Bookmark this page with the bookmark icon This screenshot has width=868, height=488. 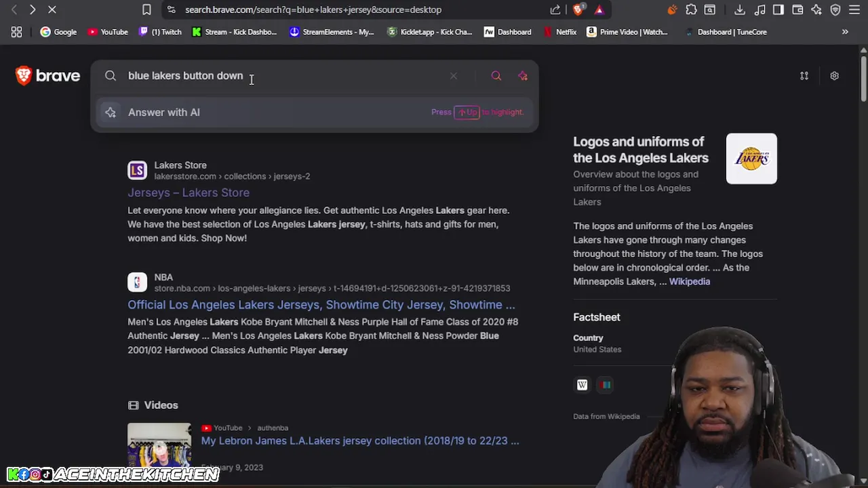pos(146,9)
